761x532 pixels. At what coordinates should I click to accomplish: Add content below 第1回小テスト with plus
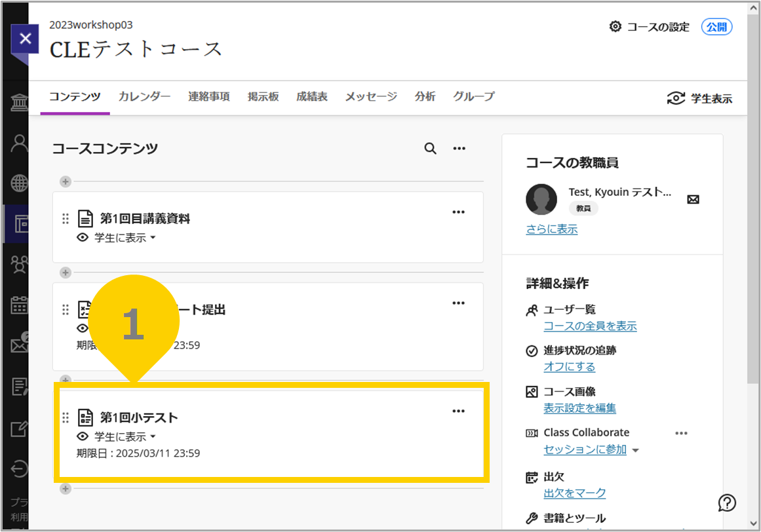[x=66, y=488]
